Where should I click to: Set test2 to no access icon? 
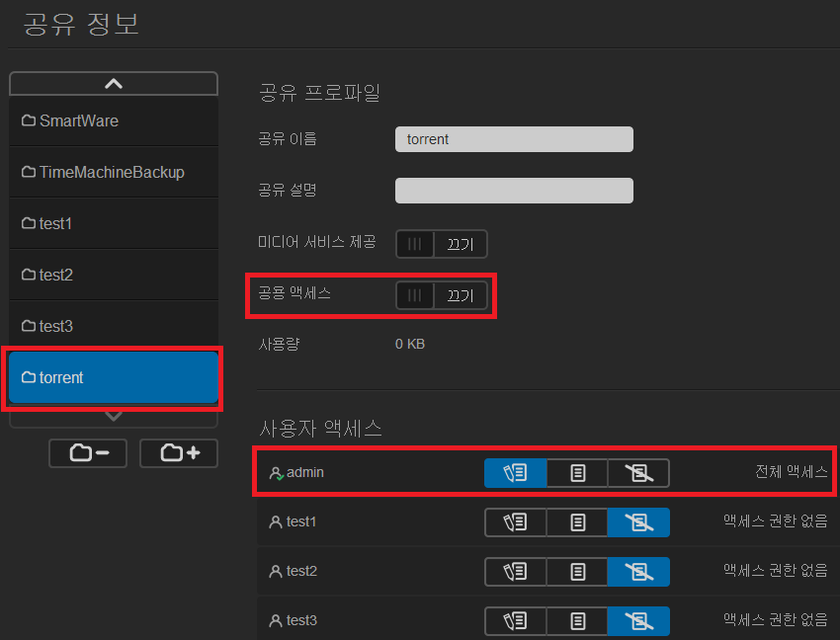638,572
